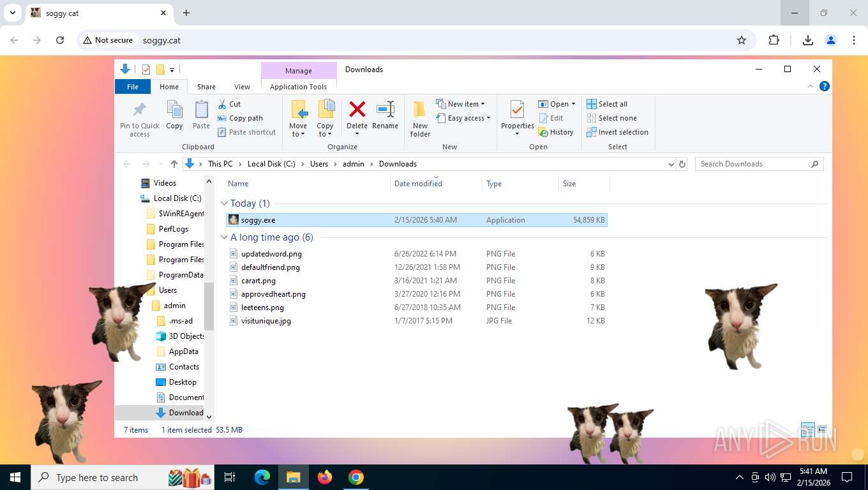
Task: Select the Home ribbon tab
Action: (169, 87)
